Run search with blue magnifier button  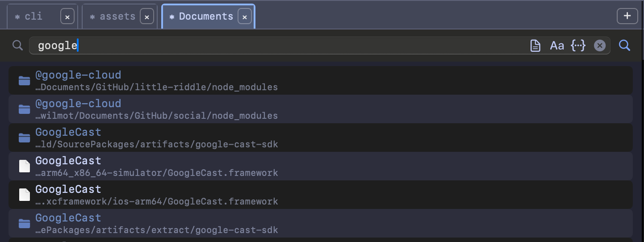(624, 46)
